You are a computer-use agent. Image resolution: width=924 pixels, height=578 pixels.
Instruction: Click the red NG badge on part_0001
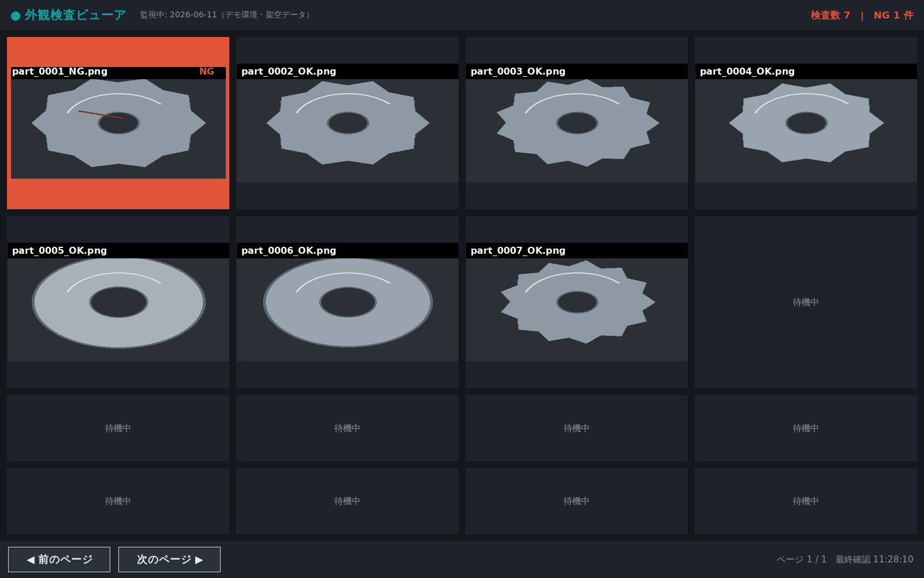207,72
